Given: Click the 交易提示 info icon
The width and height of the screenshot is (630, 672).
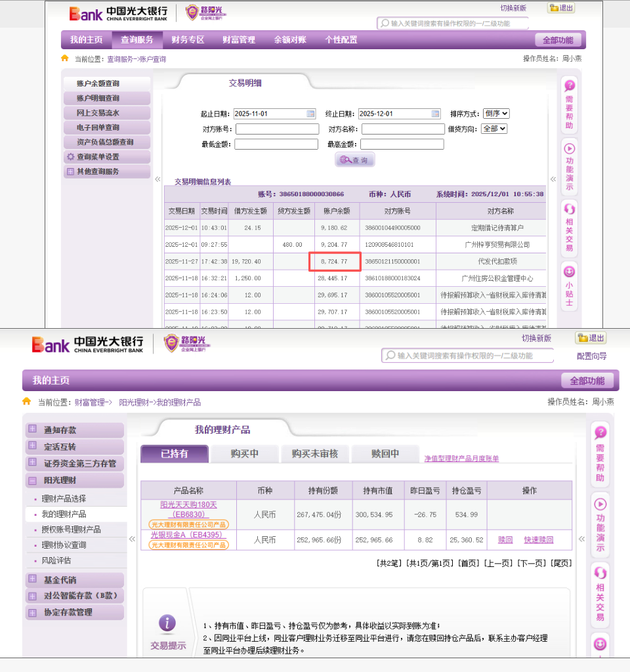Looking at the screenshot, I should [167, 623].
